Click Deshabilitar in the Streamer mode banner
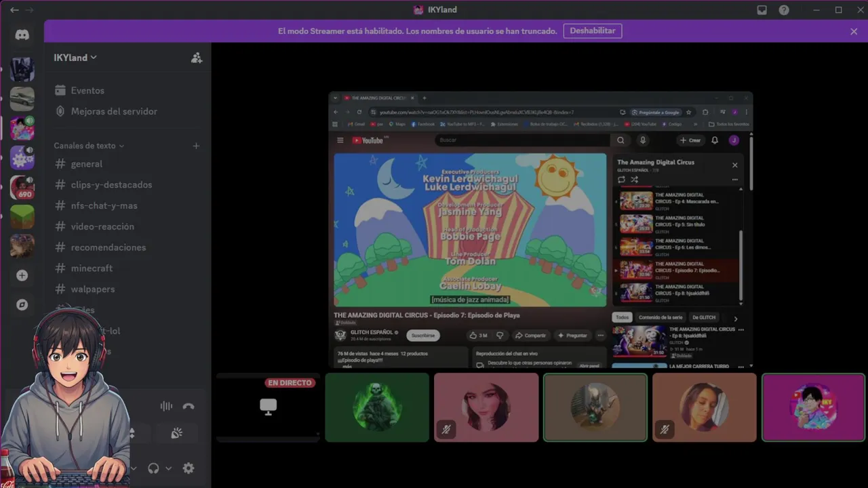The image size is (868, 488). click(x=593, y=31)
